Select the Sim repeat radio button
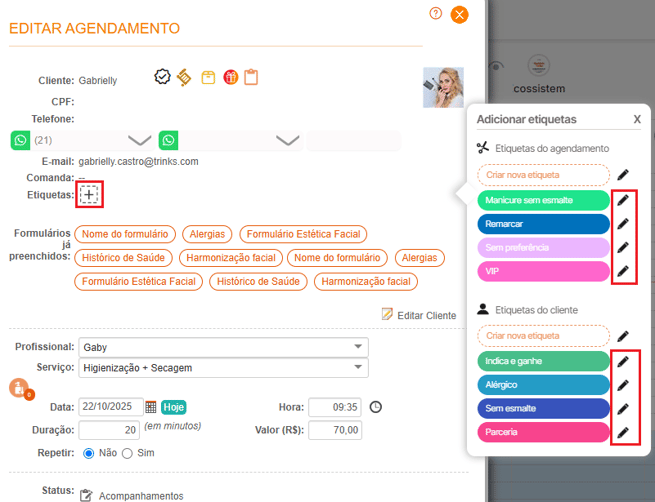 click(127, 453)
